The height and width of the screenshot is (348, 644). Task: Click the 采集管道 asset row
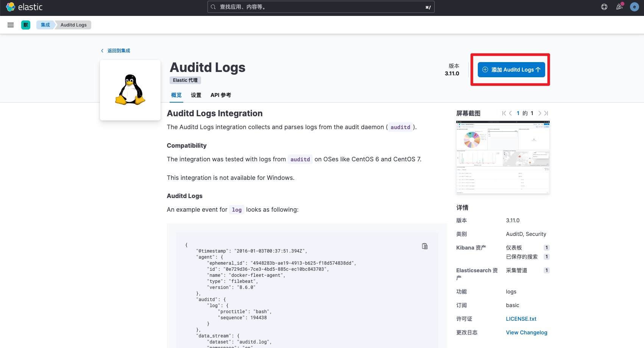click(528, 270)
